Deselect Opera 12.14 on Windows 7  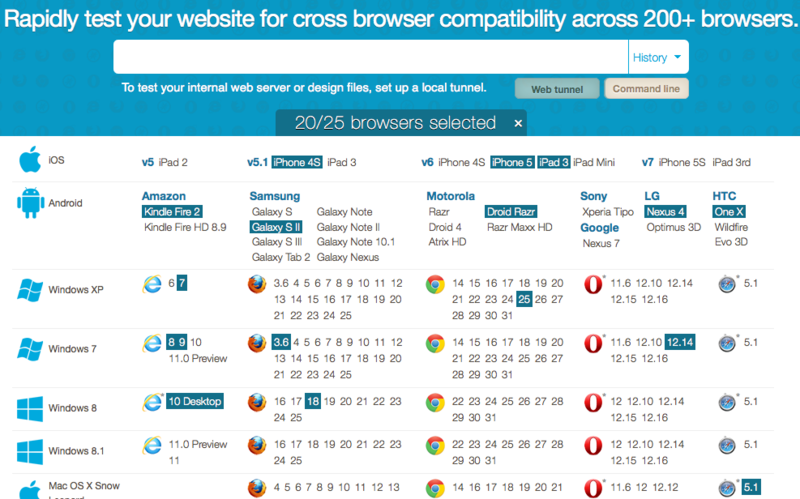680,342
